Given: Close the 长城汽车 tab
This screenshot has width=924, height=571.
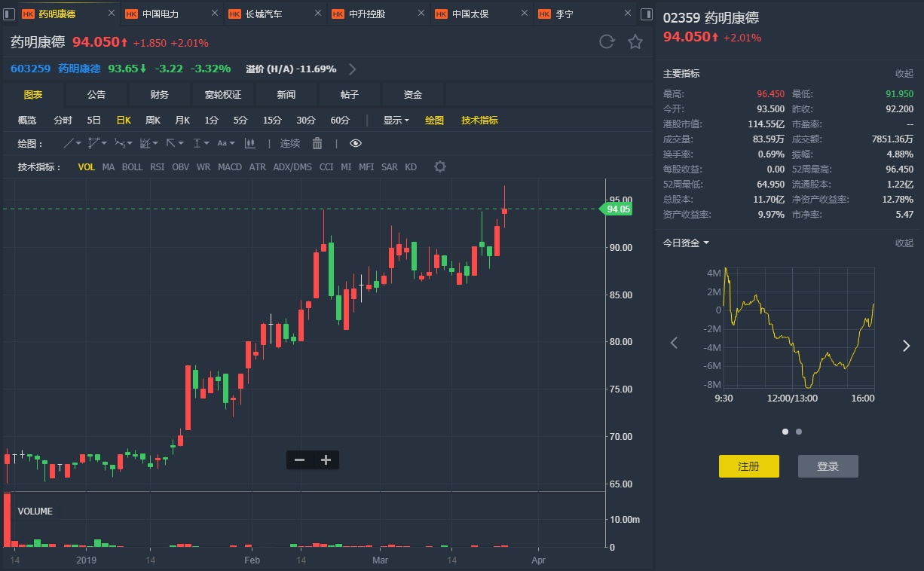Looking at the screenshot, I should [317, 14].
